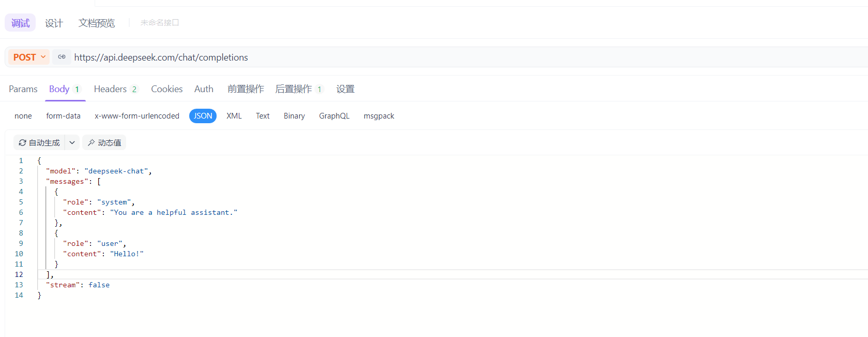868x337 pixels.
Task: Click the 自动生成 button
Action: point(39,143)
